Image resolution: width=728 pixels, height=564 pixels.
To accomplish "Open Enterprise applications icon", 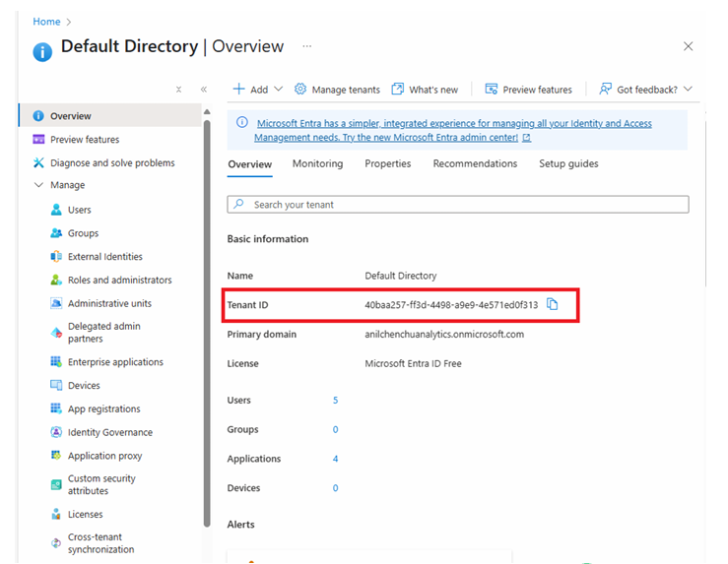I will point(56,362).
